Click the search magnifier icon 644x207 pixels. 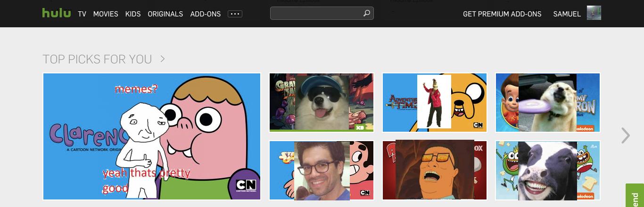[x=366, y=14]
